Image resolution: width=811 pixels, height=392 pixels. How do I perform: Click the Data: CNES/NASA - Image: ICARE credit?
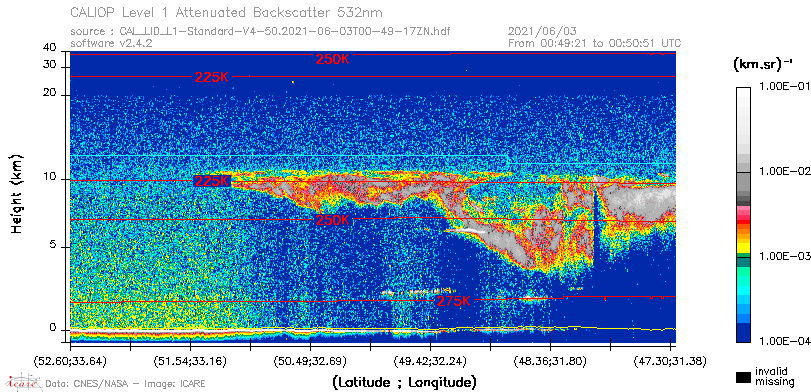coord(126,384)
